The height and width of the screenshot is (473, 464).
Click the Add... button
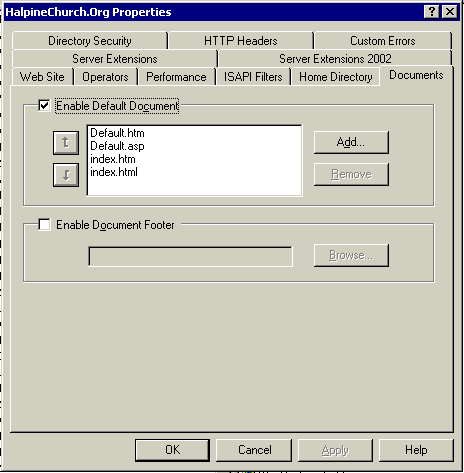(x=351, y=142)
